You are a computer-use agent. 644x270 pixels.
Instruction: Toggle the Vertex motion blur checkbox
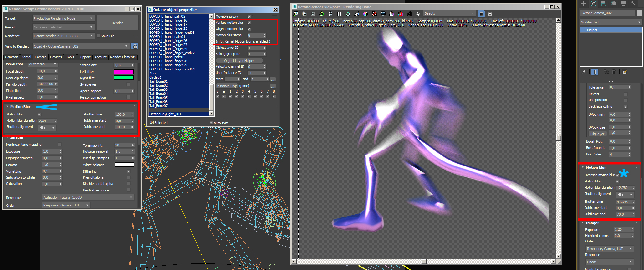coord(249,23)
